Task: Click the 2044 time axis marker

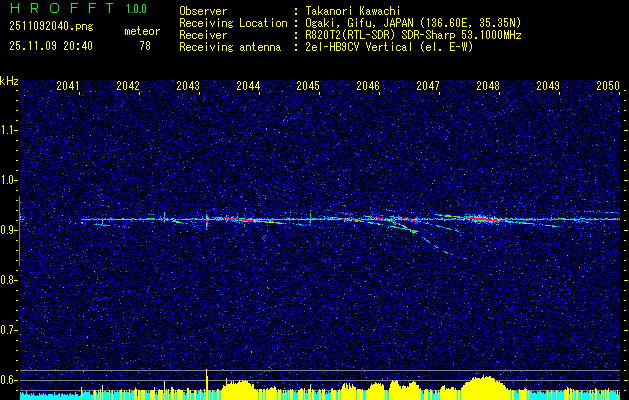Action: [248, 86]
